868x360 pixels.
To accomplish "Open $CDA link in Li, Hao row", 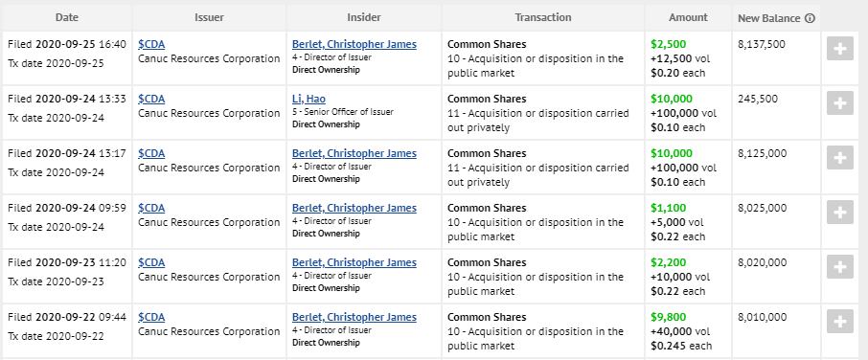I will point(151,99).
